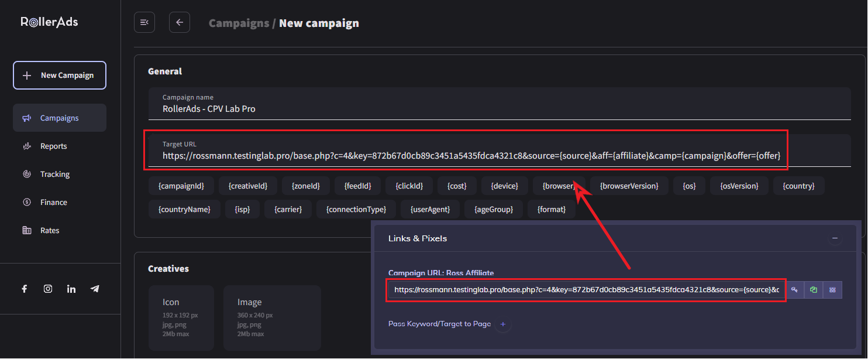
Task: Collapse the Links & Pixels panel
Action: click(x=835, y=238)
